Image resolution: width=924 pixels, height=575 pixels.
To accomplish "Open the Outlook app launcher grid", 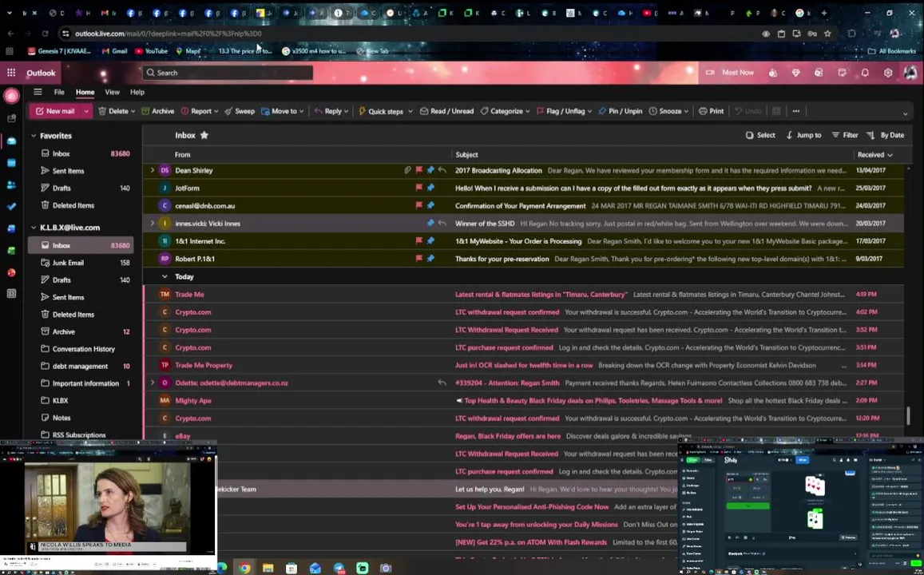I will pyautogui.click(x=11, y=73).
